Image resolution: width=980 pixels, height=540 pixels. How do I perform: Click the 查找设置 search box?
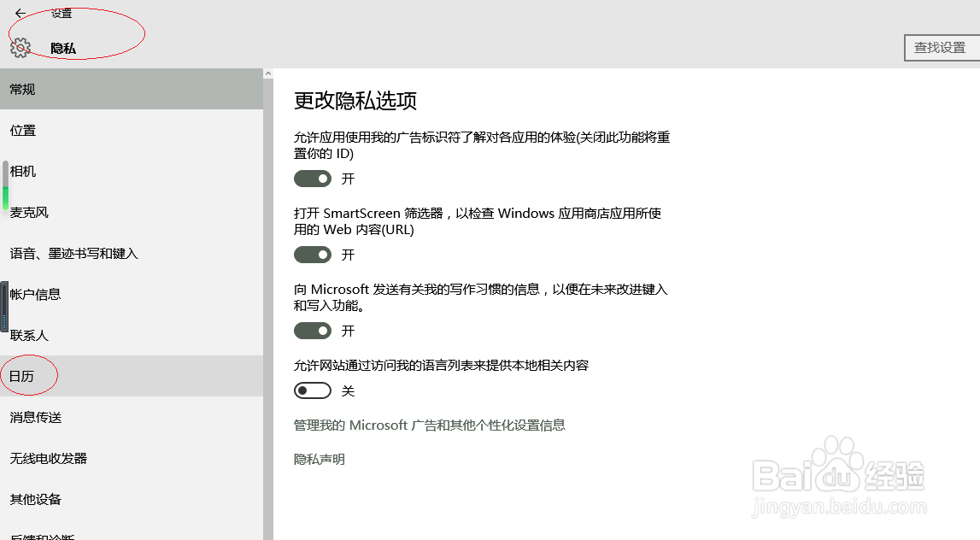942,48
